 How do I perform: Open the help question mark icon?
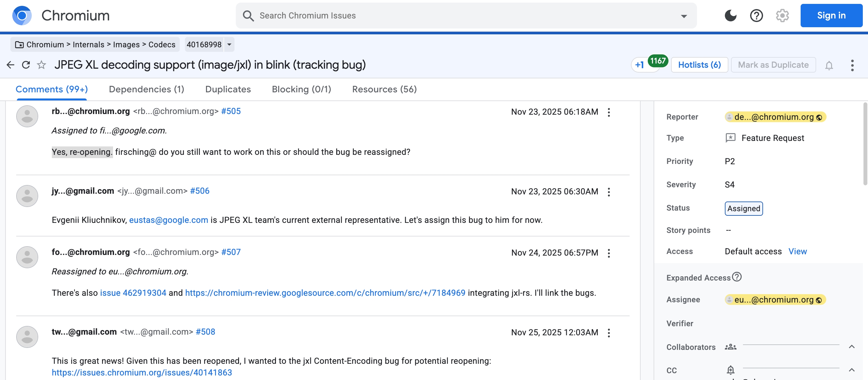(756, 16)
